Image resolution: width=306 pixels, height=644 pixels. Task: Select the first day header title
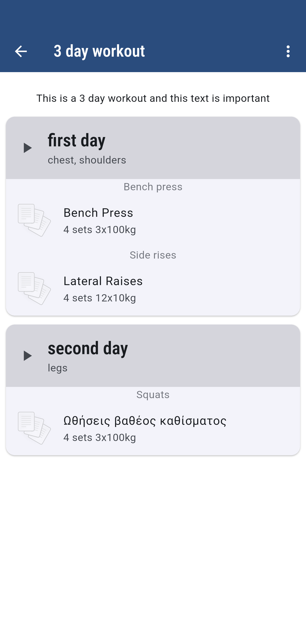click(x=77, y=140)
